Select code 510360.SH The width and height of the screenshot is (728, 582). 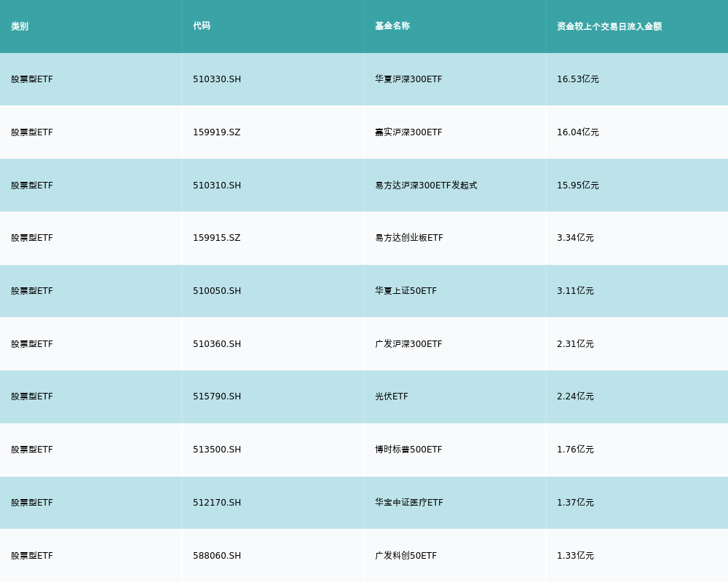pos(217,344)
